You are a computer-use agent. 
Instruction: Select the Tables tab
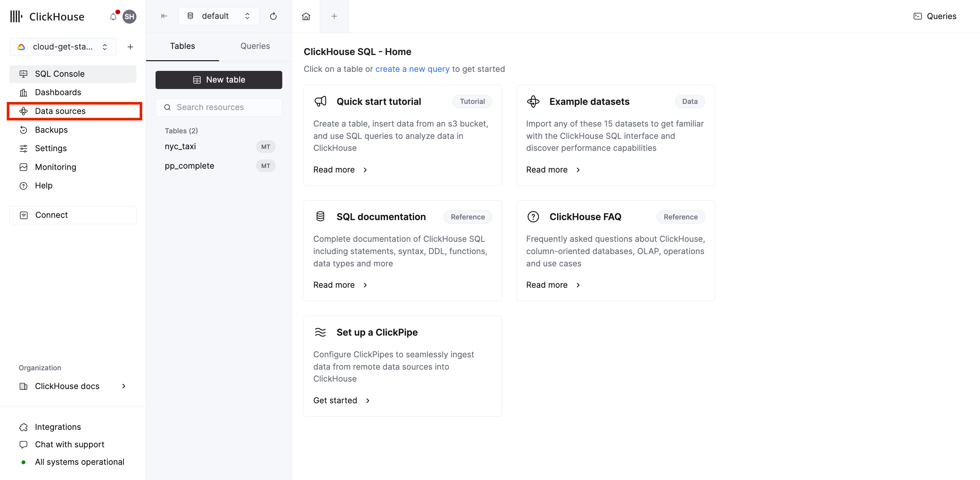tap(182, 46)
